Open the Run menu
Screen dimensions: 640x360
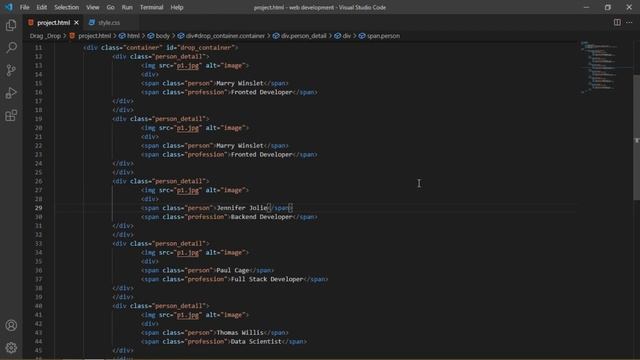click(x=127, y=7)
